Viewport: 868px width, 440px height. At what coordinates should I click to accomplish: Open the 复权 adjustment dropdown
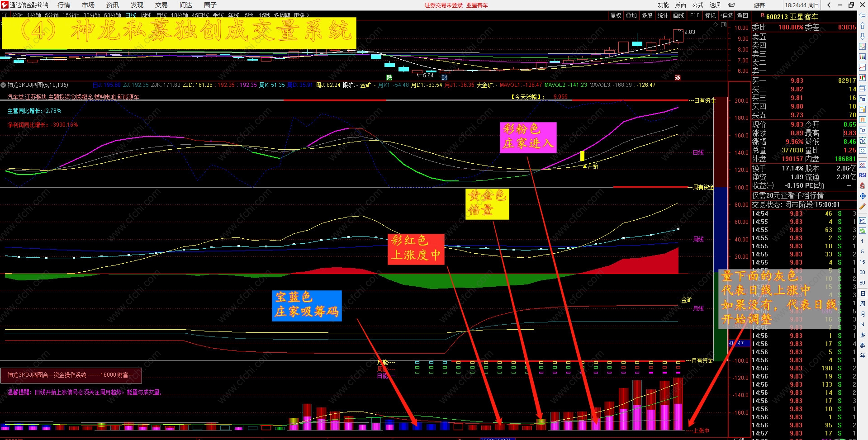(616, 15)
